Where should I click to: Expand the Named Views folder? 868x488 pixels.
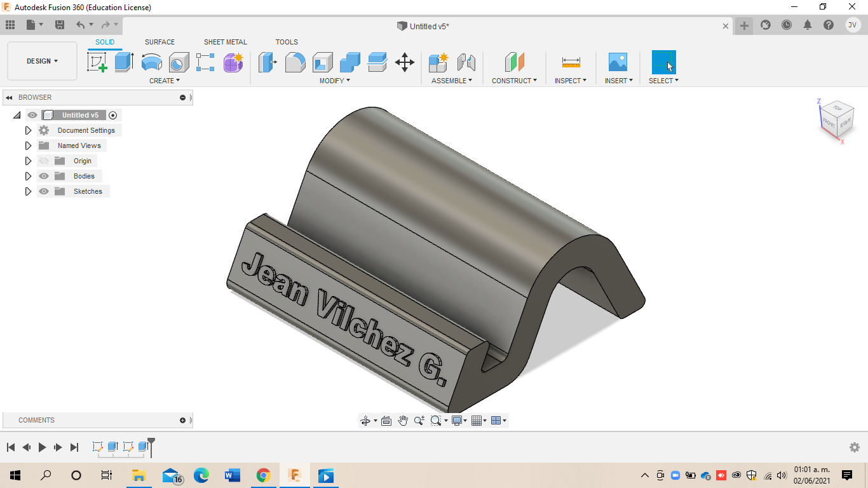pyautogui.click(x=28, y=146)
